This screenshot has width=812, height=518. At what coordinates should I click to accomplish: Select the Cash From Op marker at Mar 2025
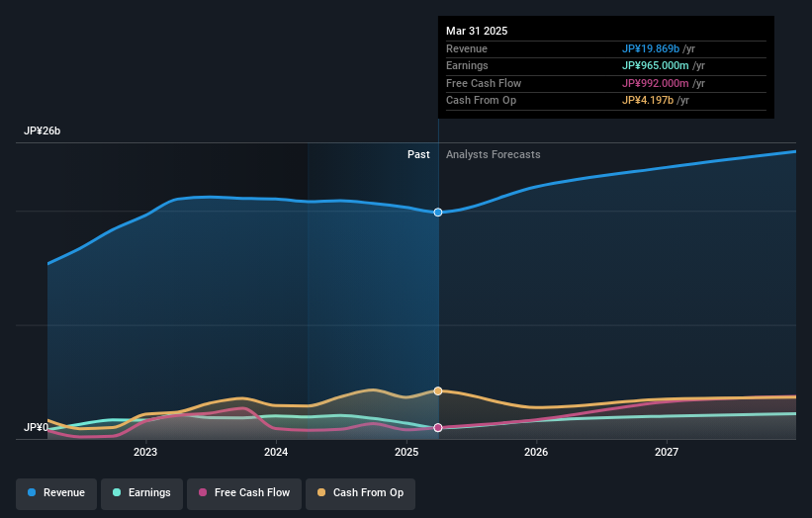tap(438, 390)
